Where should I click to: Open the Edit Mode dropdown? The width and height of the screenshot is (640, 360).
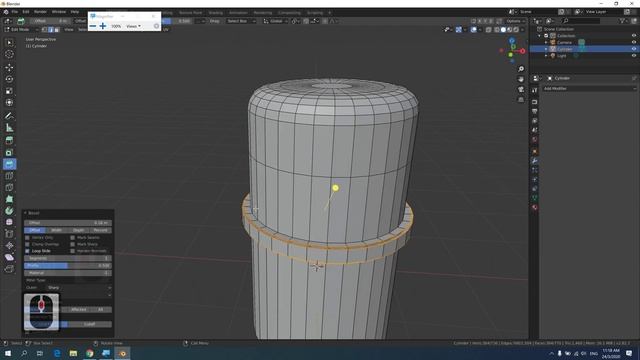click(21, 29)
